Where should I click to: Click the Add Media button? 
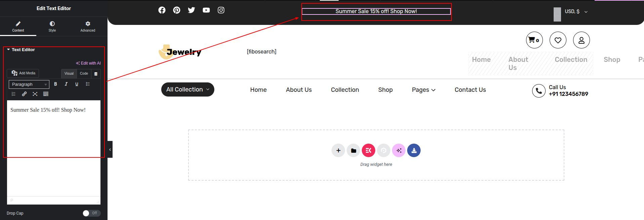[23, 73]
